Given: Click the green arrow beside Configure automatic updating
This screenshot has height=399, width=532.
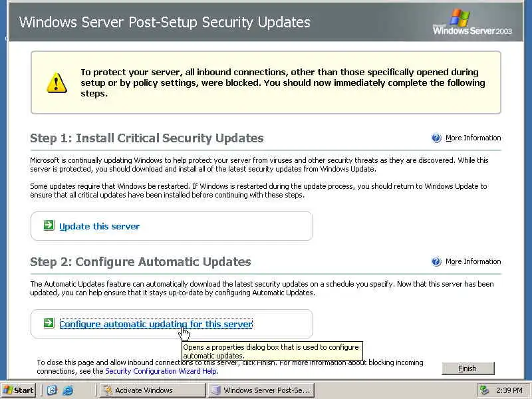Looking at the screenshot, I should (x=49, y=323).
